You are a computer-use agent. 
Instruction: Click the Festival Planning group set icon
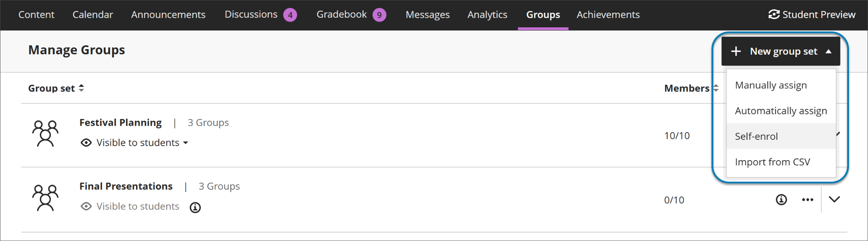tap(45, 133)
